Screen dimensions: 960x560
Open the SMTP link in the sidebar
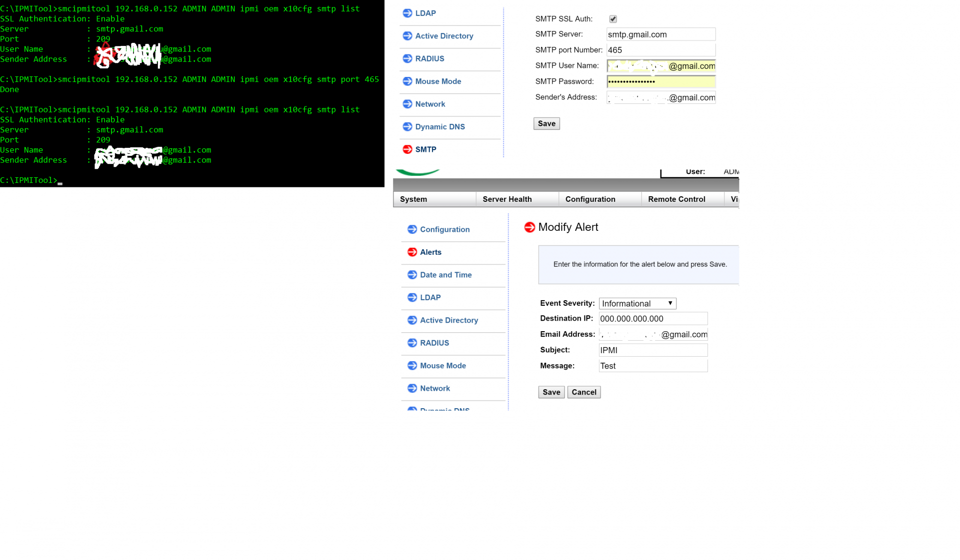425,149
